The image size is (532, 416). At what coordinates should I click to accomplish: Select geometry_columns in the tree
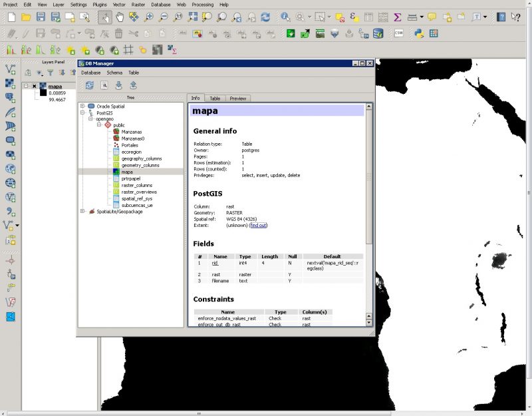click(140, 165)
